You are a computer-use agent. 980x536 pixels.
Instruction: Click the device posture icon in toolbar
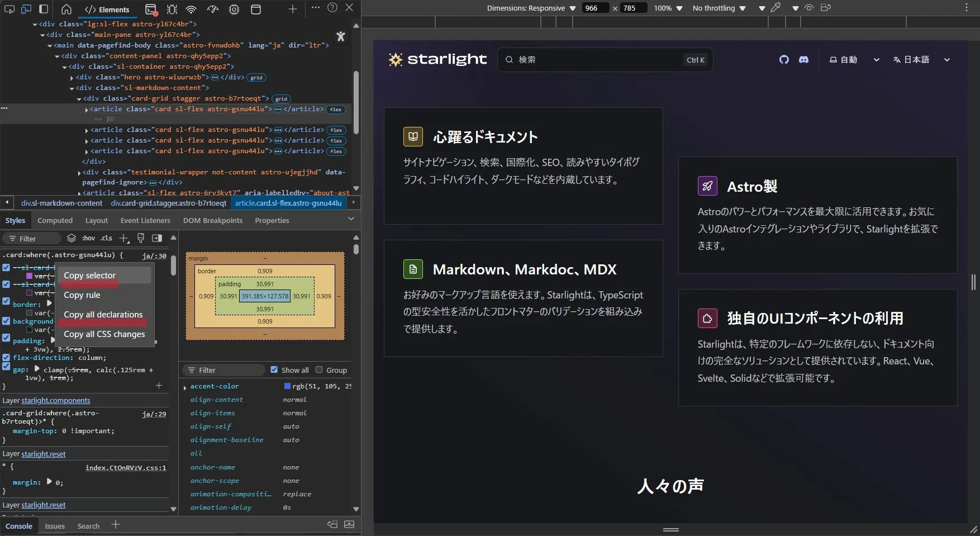(826, 8)
